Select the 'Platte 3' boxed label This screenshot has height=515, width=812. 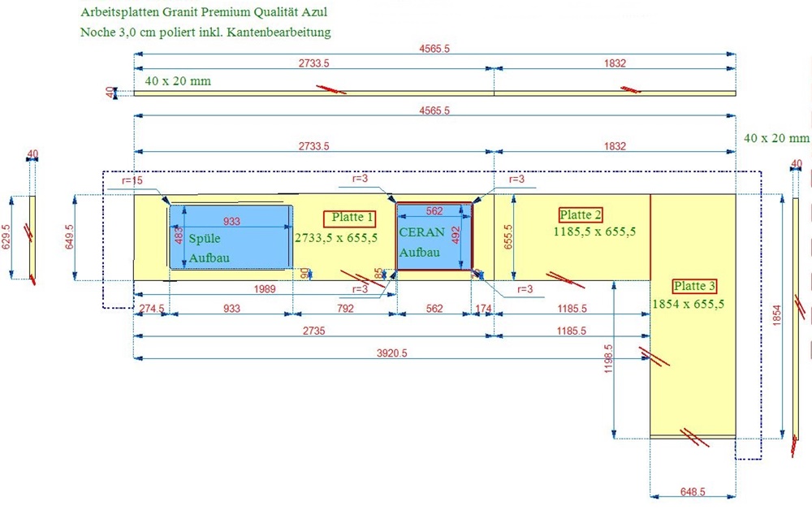(x=694, y=286)
